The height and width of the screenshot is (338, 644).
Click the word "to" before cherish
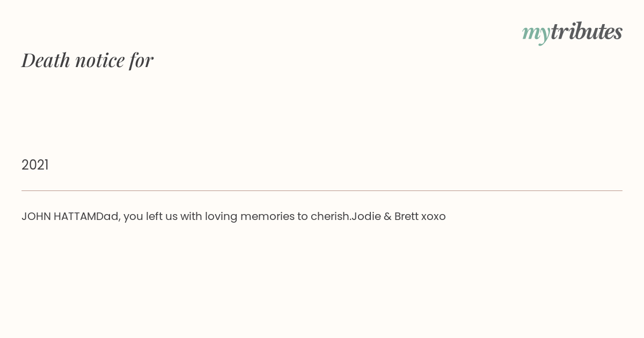point(302,217)
